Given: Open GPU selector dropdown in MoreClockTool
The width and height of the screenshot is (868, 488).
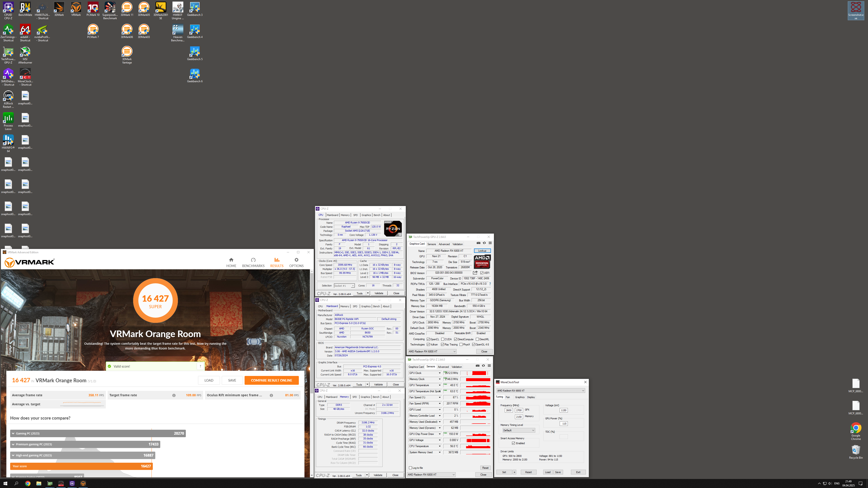Looking at the screenshot, I should click(x=540, y=391).
